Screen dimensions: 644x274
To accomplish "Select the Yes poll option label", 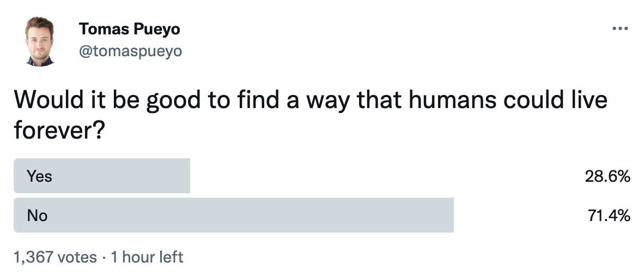I will click(x=40, y=176).
